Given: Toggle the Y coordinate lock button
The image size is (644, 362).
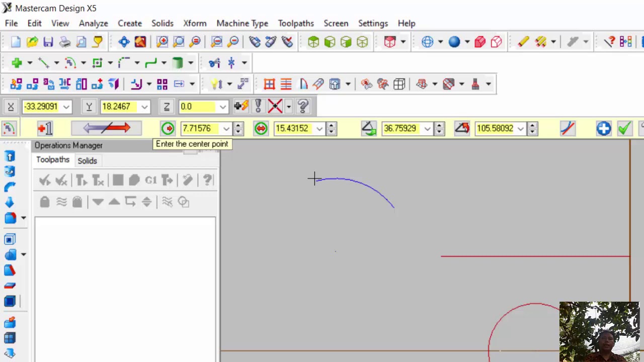Looking at the screenshot, I should click(x=89, y=106).
